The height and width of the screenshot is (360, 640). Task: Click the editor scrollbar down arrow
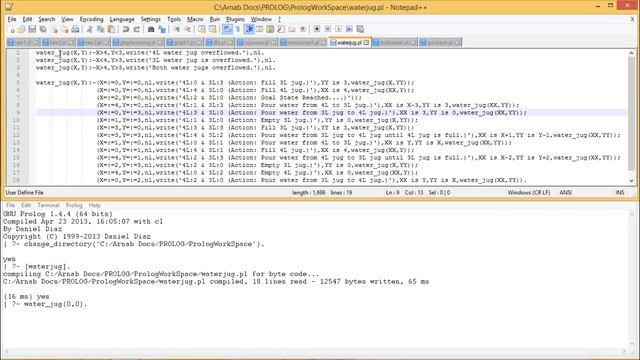click(x=631, y=181)
